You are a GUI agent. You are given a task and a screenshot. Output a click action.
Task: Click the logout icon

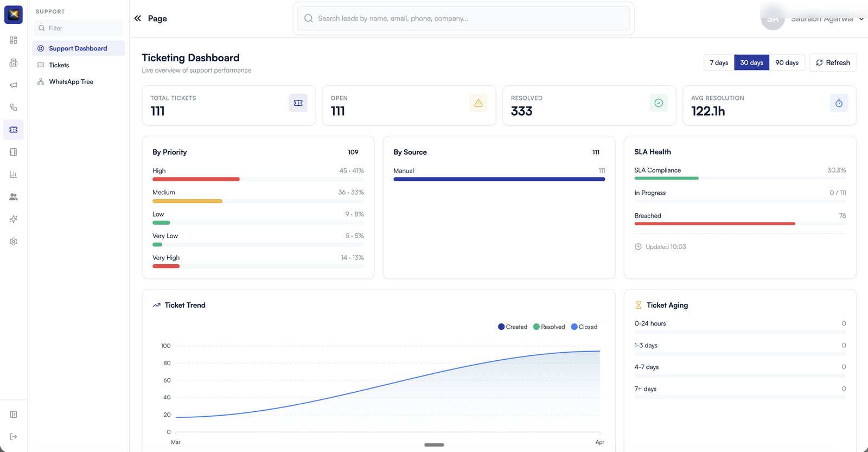tap(14, 437)
